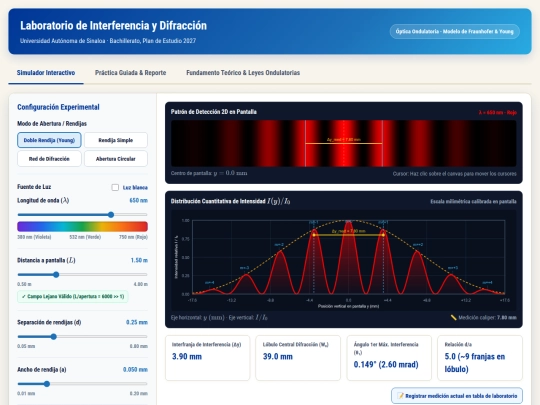Click the Relación d/a value 5.0
The image size is (540, 405).
pyautogui.click(x=475, y=363)
